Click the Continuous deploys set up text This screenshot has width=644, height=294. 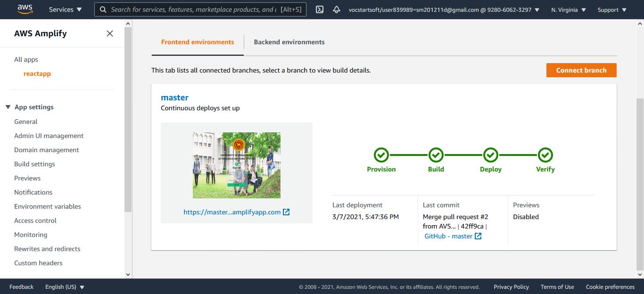200,108
